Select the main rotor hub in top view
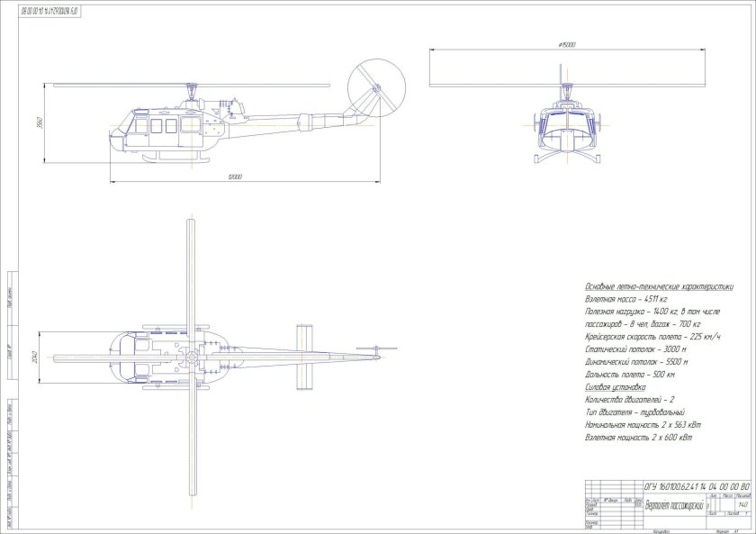This screenshot has width=756, height=534. (x=192, y=358)
